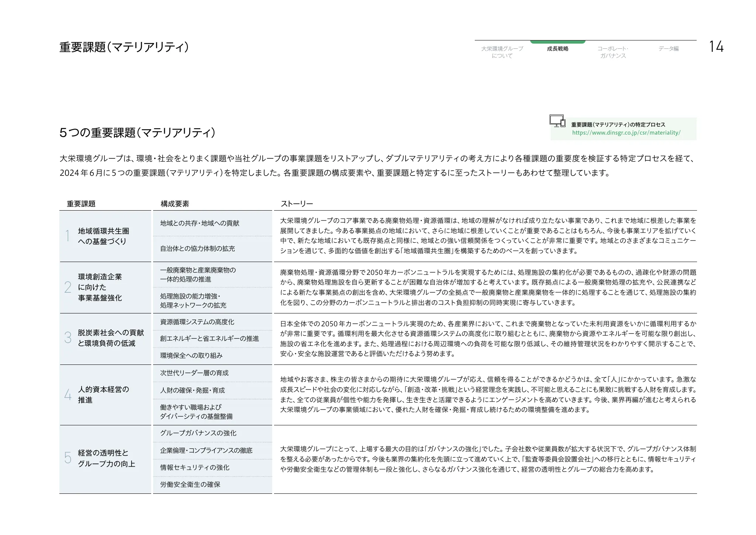Click the ストーリー column header
This screenshot has height=535, width=756.
click(x=296, y=203)
